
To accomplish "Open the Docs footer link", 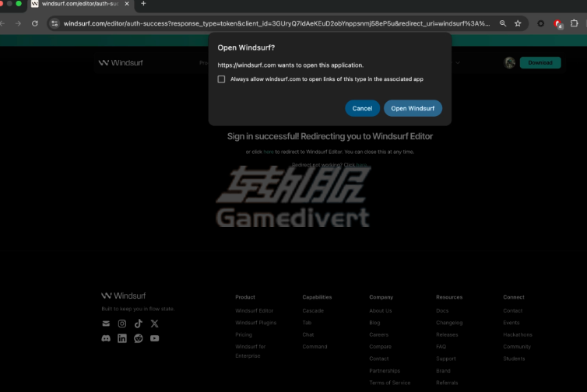I will coord(442,311).
